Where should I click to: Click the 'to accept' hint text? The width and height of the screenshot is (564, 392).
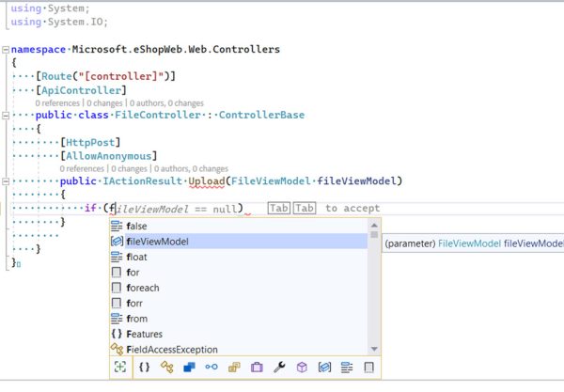pyautogui.click(x=352, y=209)
